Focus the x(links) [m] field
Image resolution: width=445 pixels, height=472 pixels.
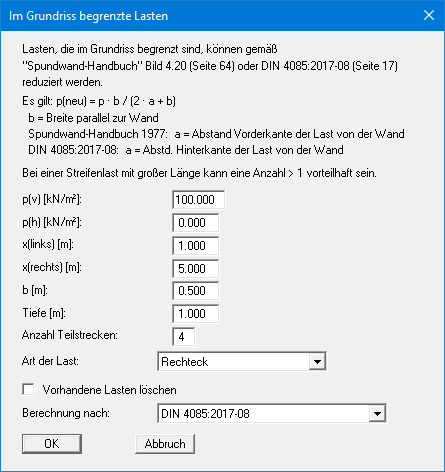[x=196, y=246]
